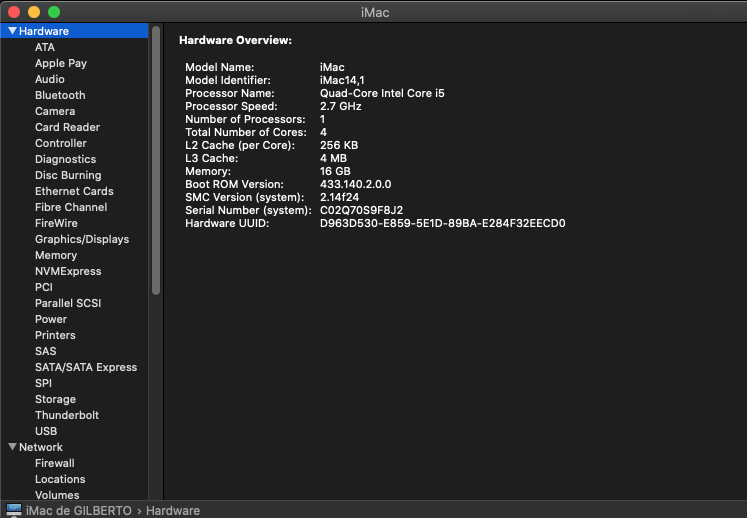Select Firewall under Network

tap(55, 463)
